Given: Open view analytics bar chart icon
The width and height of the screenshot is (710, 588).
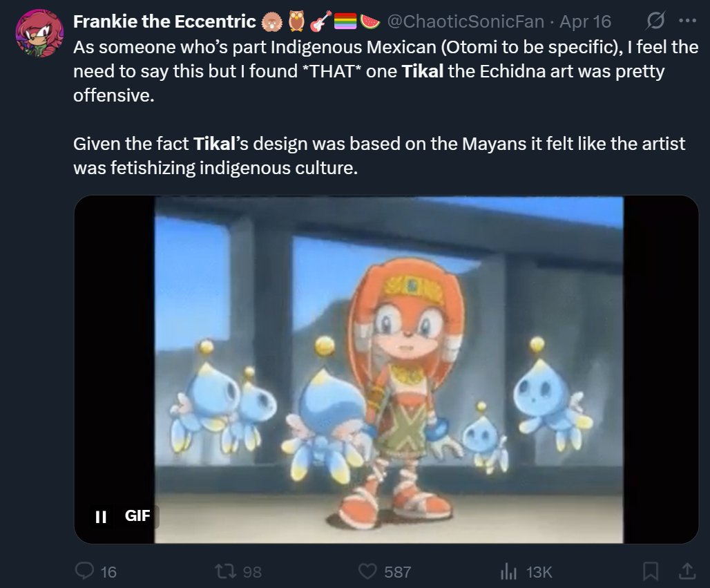Looking at the screenshot, I should click(x=508, y=571).
